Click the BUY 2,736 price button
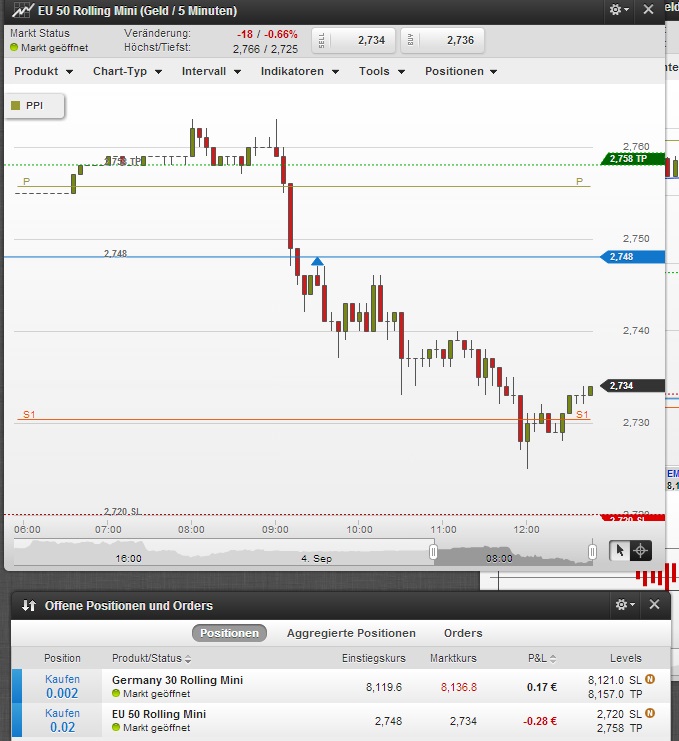The width and height of the screenshot is (679, 741). pos(443,40)
